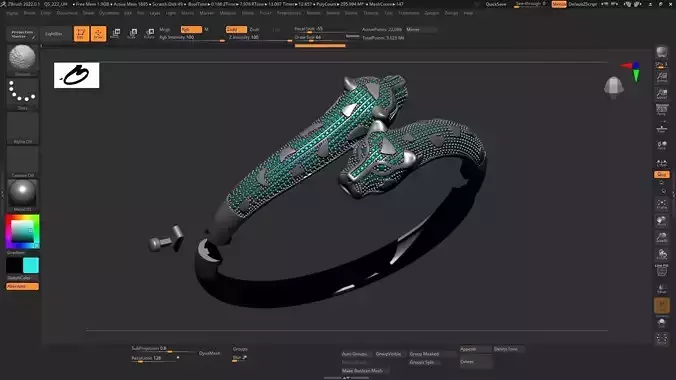The width and height of the screenshot is (676, 380).
Task: Click the Frame icon on right shelf
Action: (x=662, y=204)
